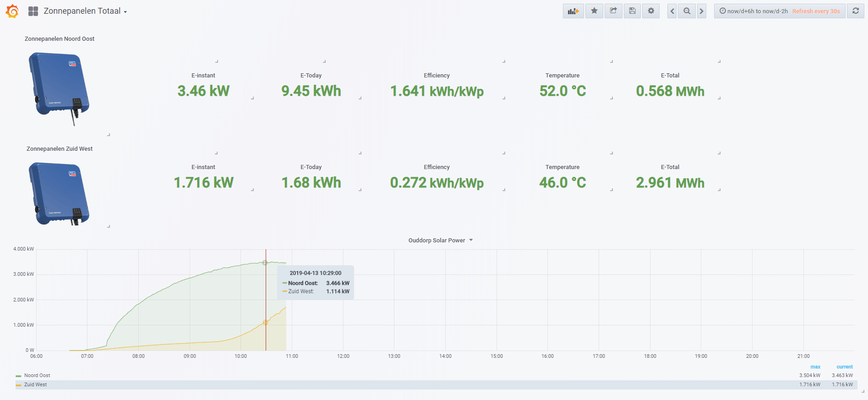Change Noord Oost series color swatch
This screenshot has width=868, height=400.
18,376
